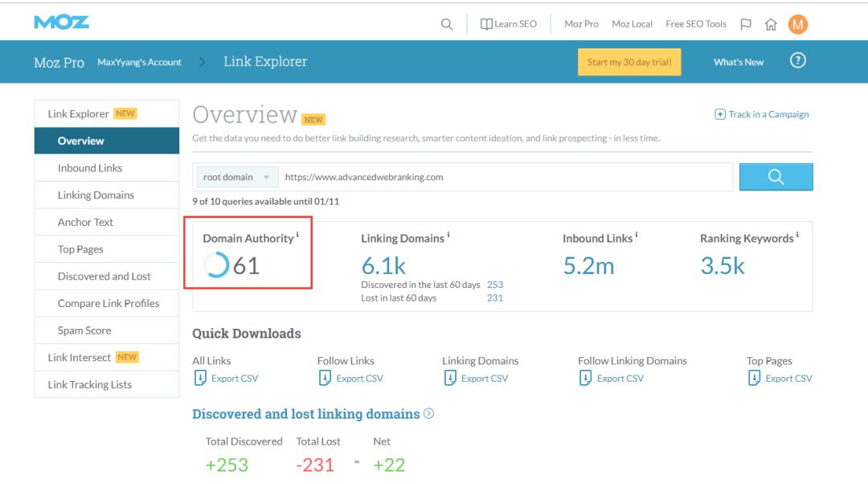The height and width of the screenshot is (484, 868).
Task: Click the Top Pages export download icon
Action: coord(754,378)
